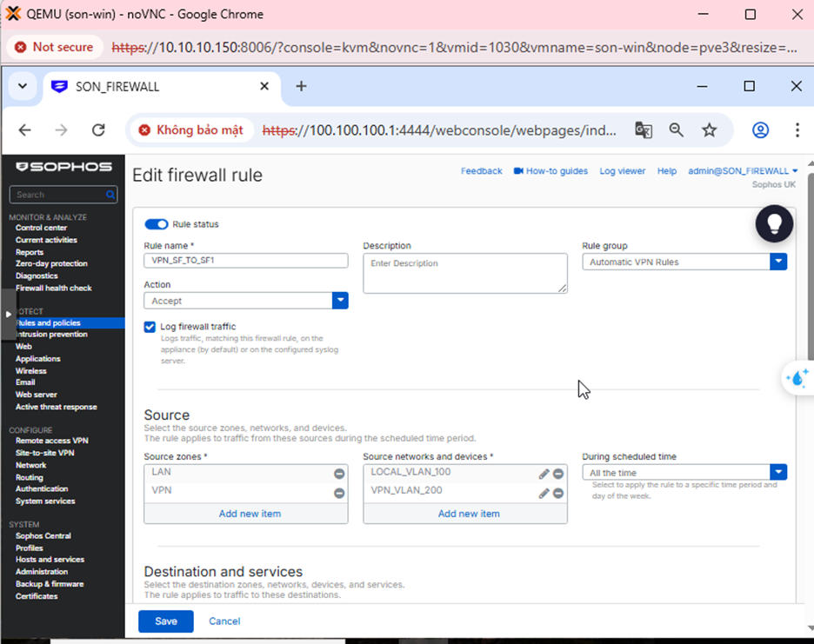Image resolution: width=814 pixels, height=644 pixels.
Task: Remove VPN from source zones
Action: tap(339, 493)
